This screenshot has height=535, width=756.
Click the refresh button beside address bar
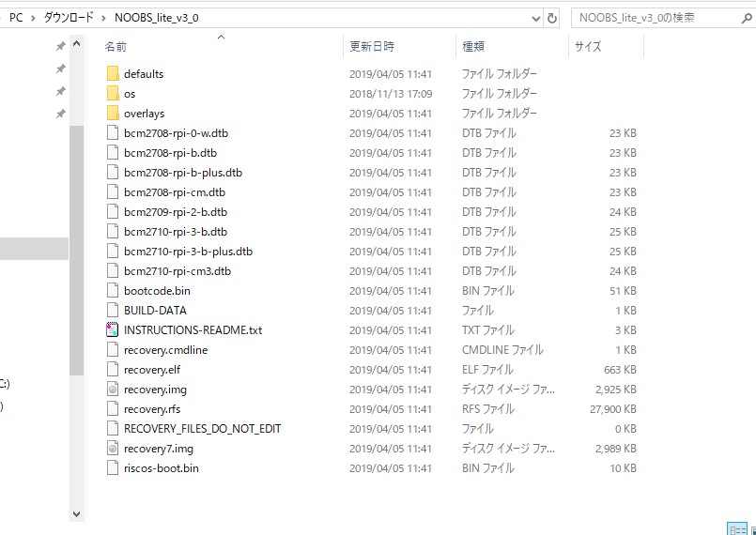coord(553,18)
